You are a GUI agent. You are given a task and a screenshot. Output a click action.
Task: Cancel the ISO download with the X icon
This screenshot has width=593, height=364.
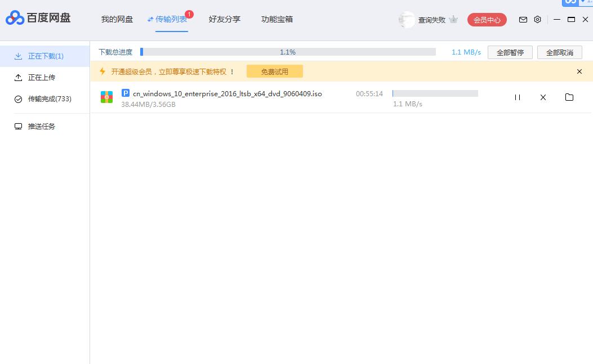point(543,97)
